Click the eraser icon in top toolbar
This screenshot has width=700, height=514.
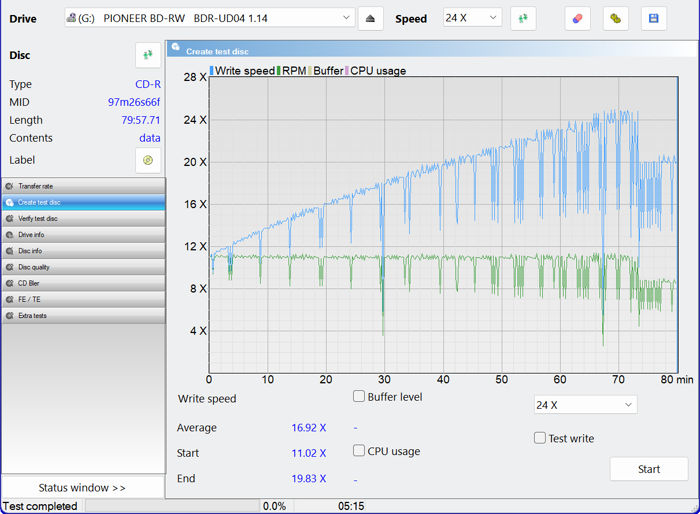point(577,18)
